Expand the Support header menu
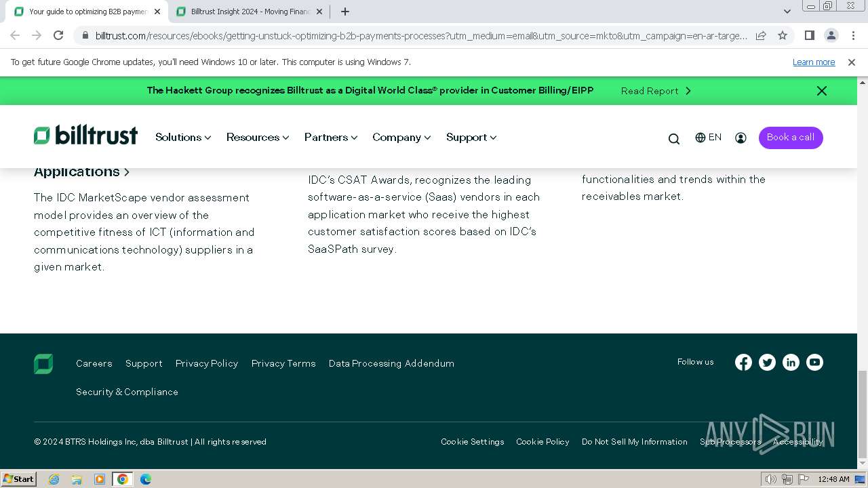This screenshot has width=868, height=488. [471, 138]
